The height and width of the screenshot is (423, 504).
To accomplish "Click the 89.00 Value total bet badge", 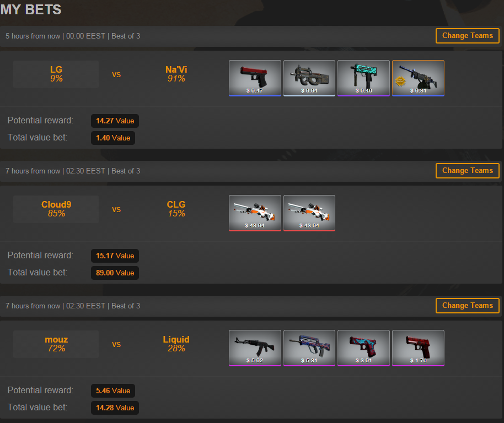I will (x=115, y=273).
